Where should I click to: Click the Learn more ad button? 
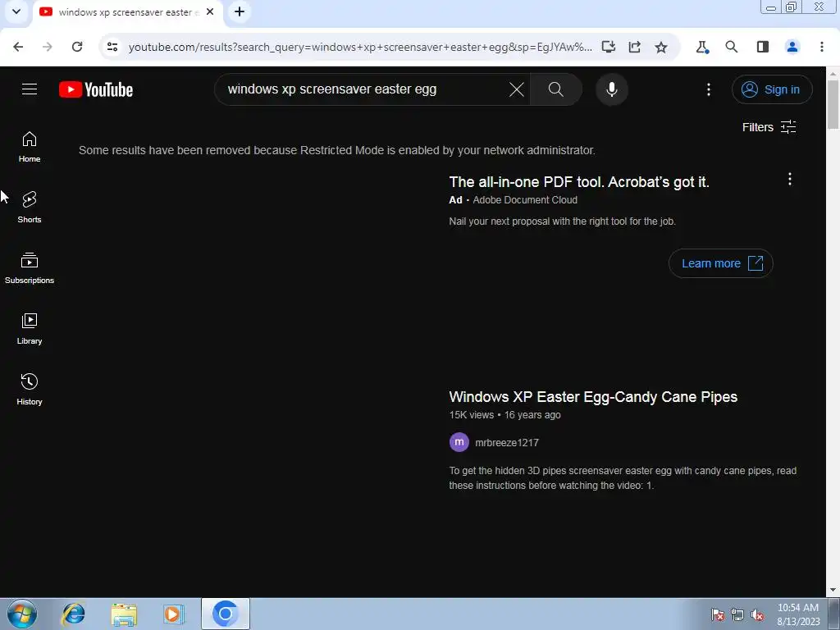click(720, 263)
